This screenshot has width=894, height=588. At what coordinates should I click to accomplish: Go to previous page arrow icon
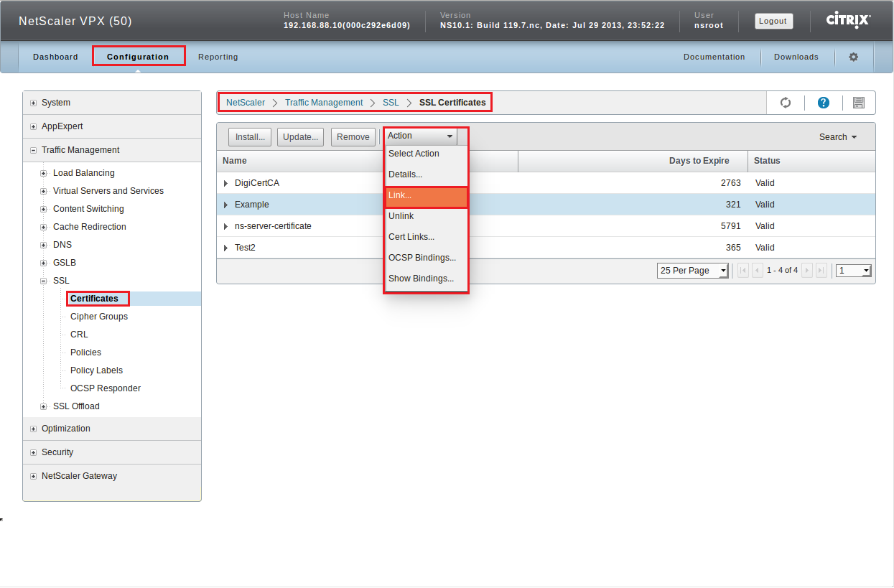click(757, 271)
